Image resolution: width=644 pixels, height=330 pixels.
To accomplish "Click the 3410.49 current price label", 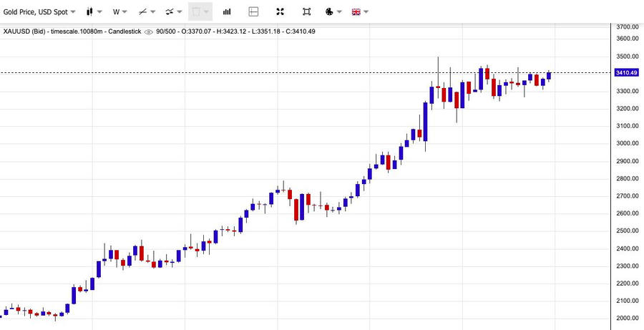I will pyautogui.click(x=625, y=72).
